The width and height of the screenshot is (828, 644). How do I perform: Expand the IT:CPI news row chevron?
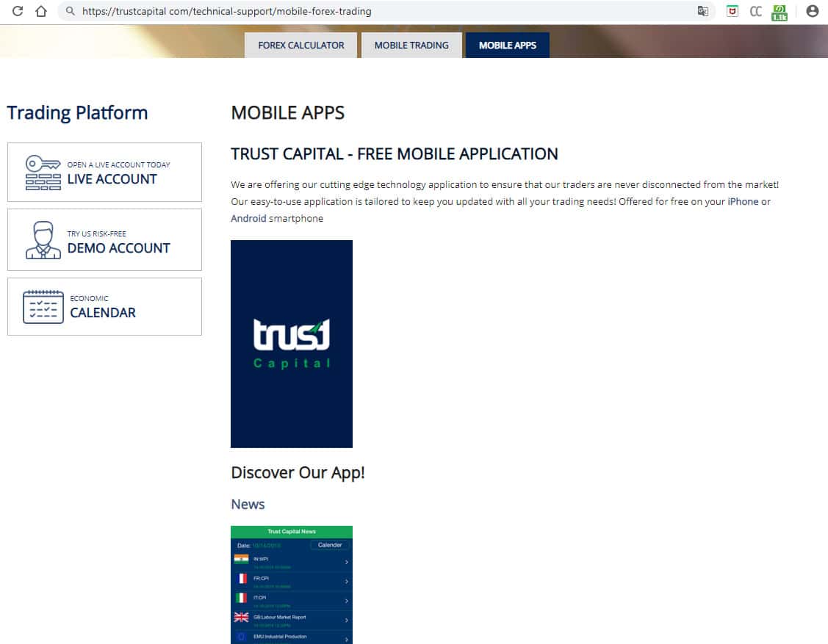point(347,601)
